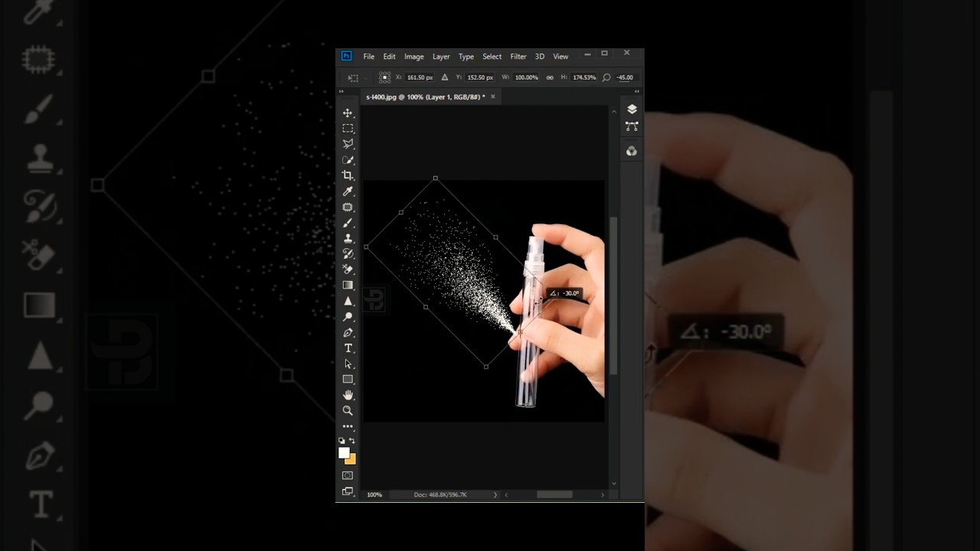This screenshot has width=980, height=551.
Task: Change the screen mode button
Action: [x=348, y=491]
